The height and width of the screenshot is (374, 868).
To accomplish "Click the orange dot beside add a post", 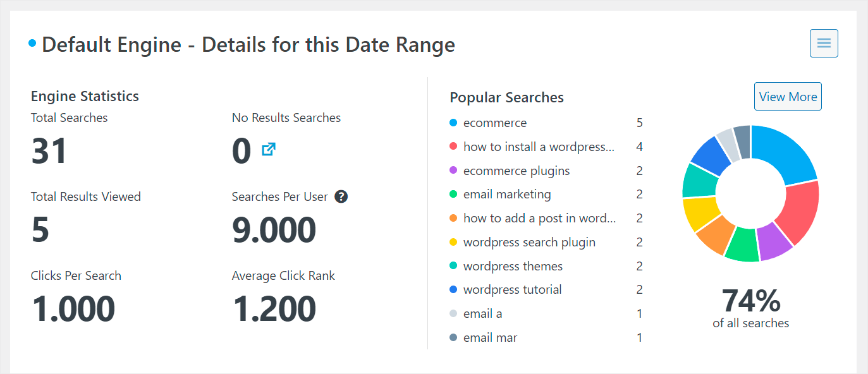I will point(453,219).
